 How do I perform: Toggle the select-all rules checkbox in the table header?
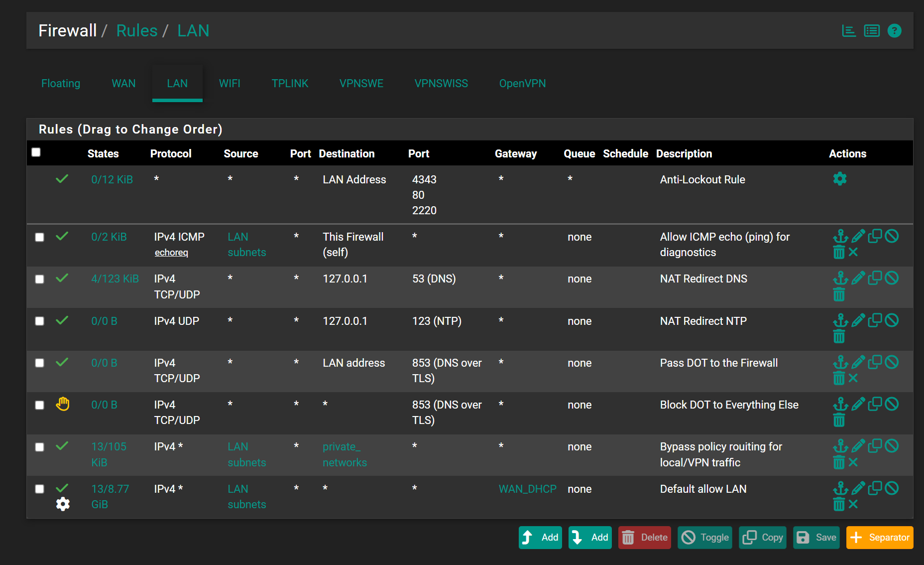tap(36, 152)
